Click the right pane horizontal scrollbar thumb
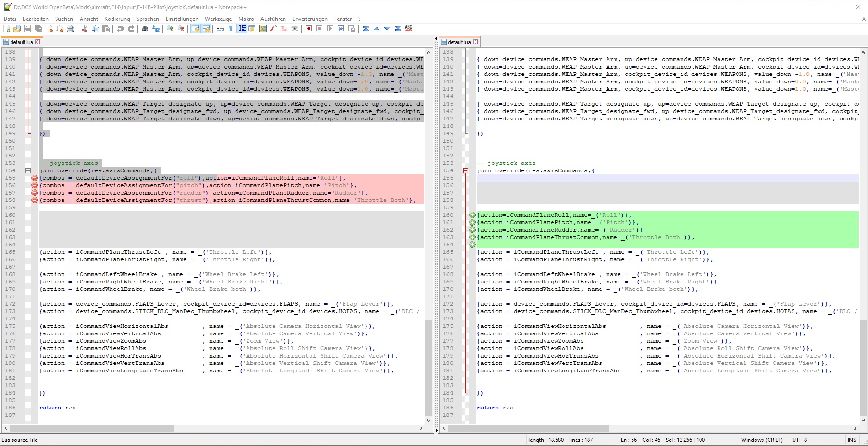 coord(528,428)
